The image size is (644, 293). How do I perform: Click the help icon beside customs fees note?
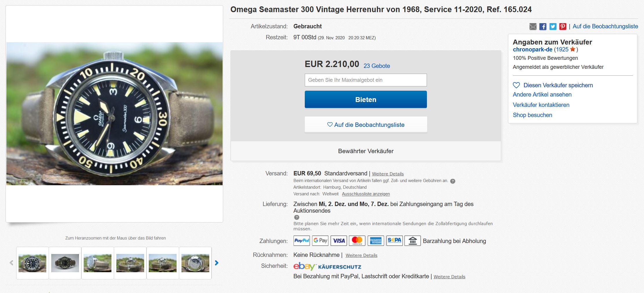(x=453, y=181)
